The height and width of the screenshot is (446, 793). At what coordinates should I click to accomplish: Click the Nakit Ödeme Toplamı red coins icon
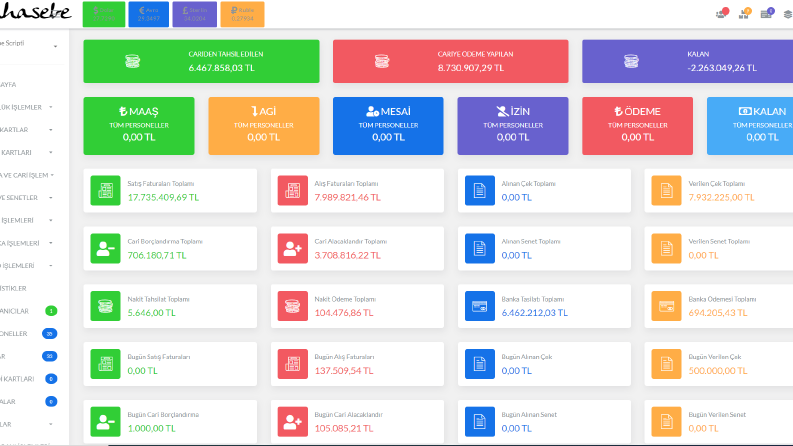[292, 306]
